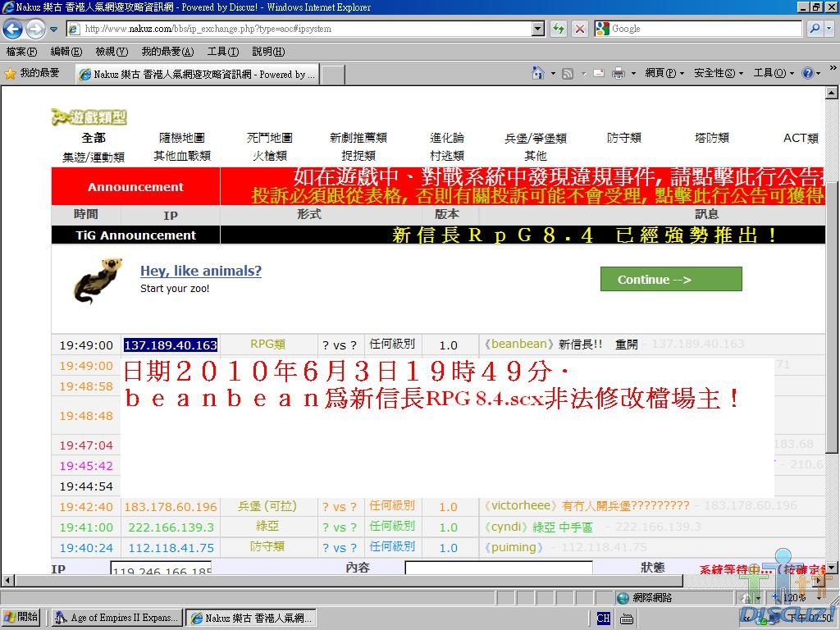Viewport: 840px width, 630px height.
Task: Click the Stop loading X icon
Action: (x=579, y=29)
